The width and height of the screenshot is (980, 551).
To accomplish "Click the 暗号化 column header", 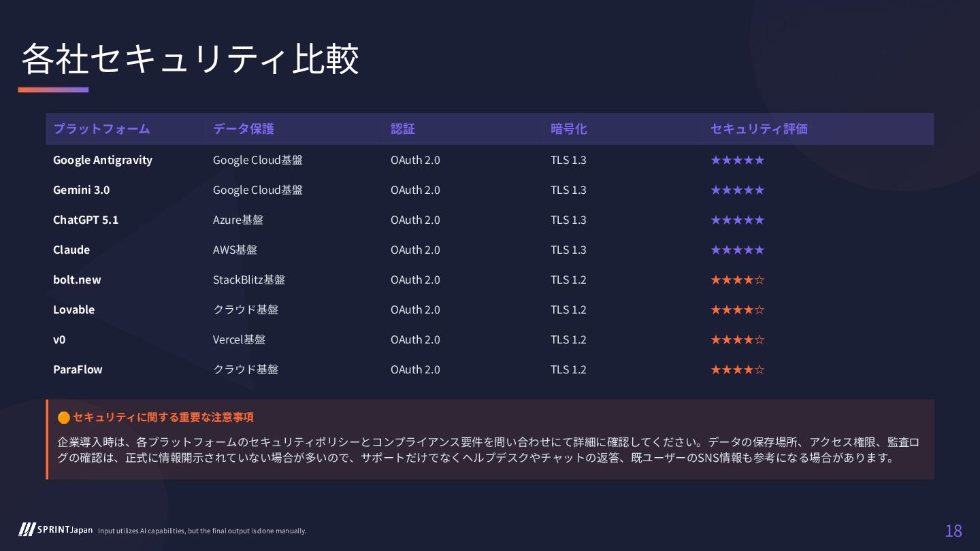I will pos(569,129).
